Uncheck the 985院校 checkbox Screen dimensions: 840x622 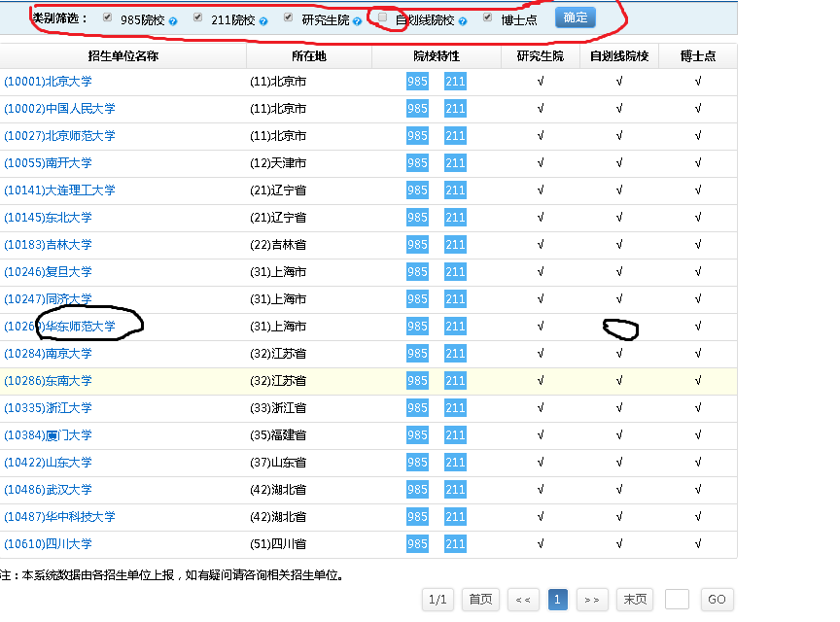[108, 17]
